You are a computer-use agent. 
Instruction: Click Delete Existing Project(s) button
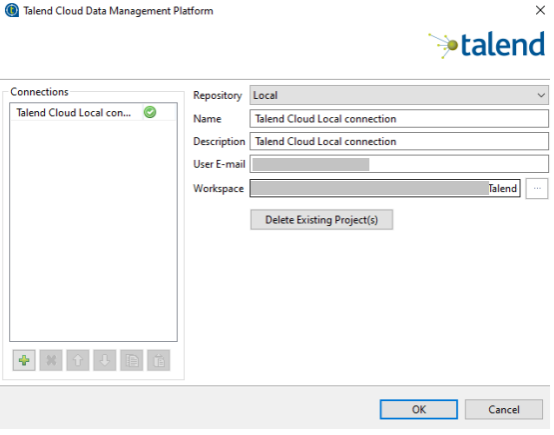(x=323, y=221)
